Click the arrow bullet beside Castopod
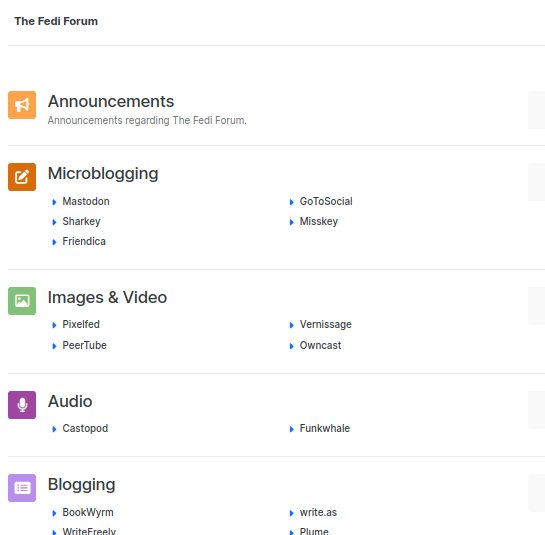Viewport: 545px width, 535px height. tap(54, 429)
